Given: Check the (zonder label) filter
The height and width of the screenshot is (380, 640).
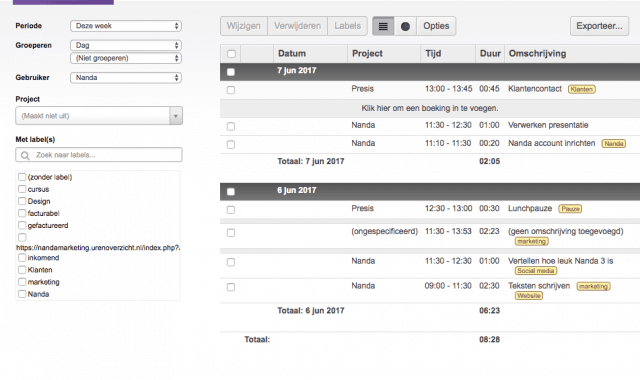Looking at the screenshot, I should click(22, 177).
